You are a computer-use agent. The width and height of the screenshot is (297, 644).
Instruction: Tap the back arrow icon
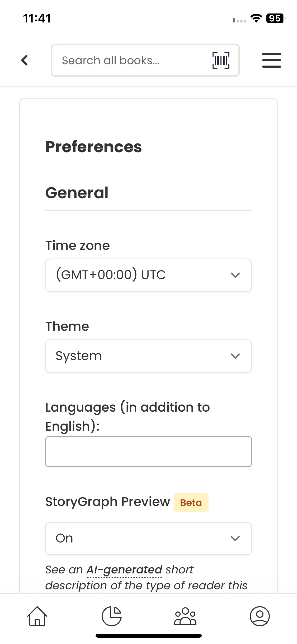[x=25, y=60]
